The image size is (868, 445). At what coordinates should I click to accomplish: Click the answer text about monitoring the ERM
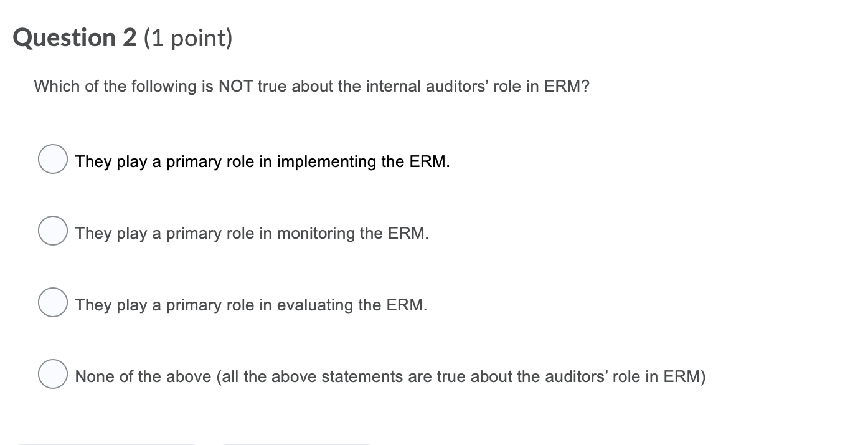[x=252, y=233]
